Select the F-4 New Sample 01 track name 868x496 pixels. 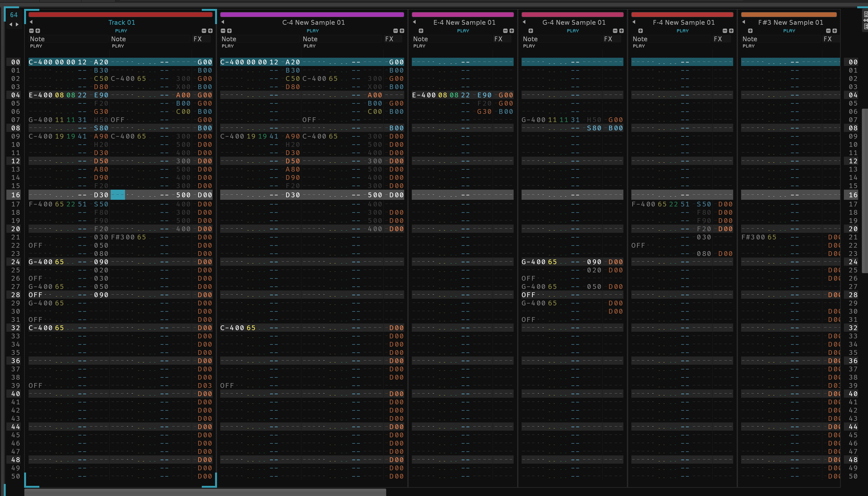[683, 23]
